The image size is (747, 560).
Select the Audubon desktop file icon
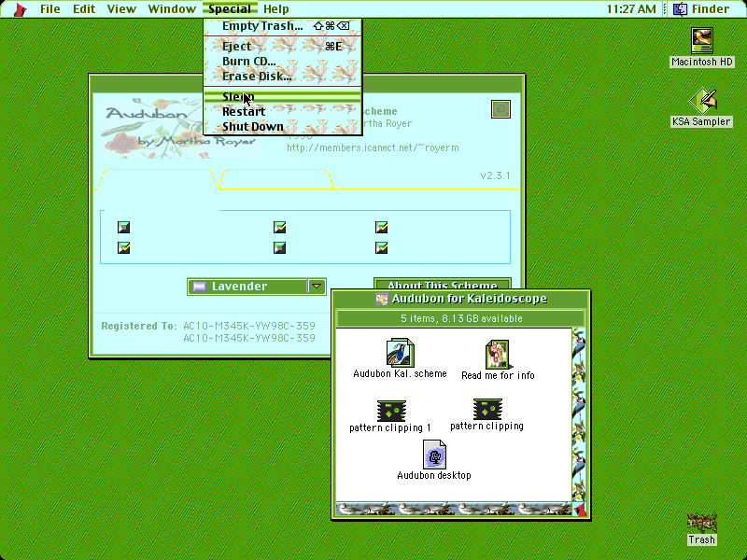(x=434, y=455)
